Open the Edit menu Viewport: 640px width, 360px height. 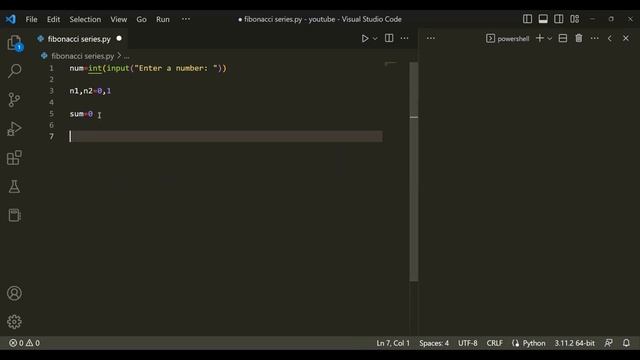click(53, 19)
